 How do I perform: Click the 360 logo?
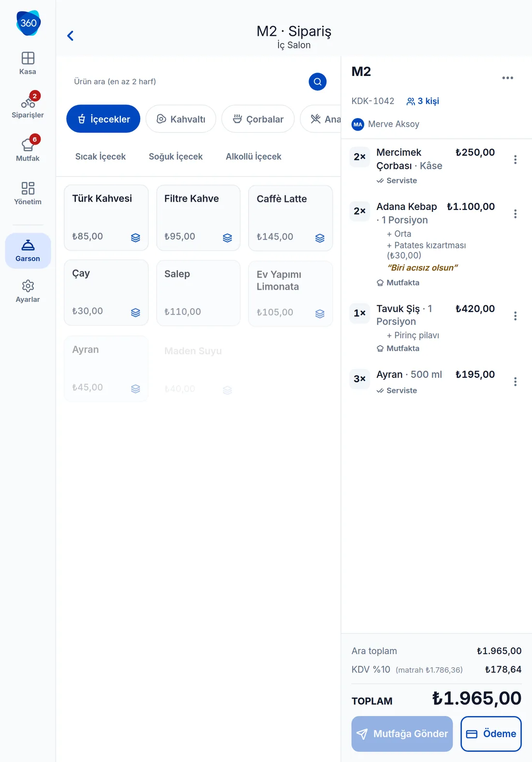28,23
